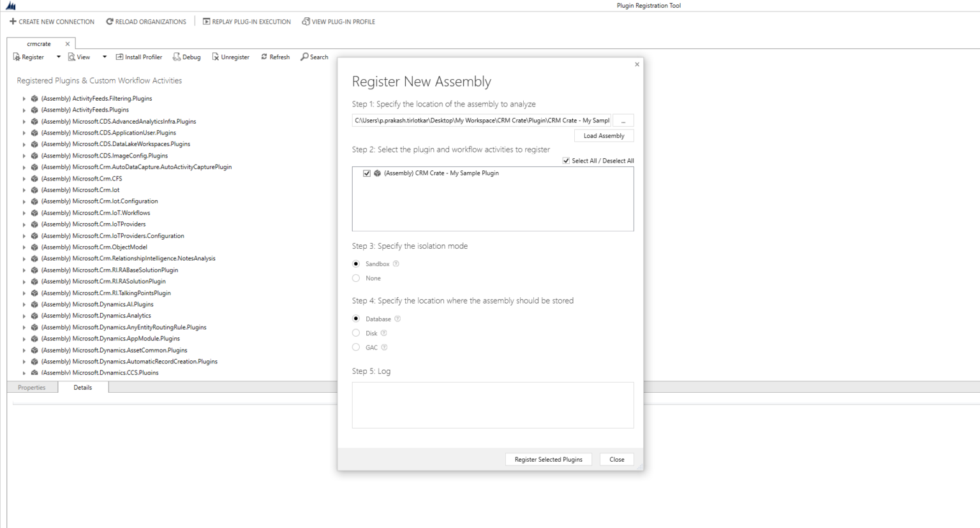
Task: Select the None isolation mode option
Action: point(356,278)
